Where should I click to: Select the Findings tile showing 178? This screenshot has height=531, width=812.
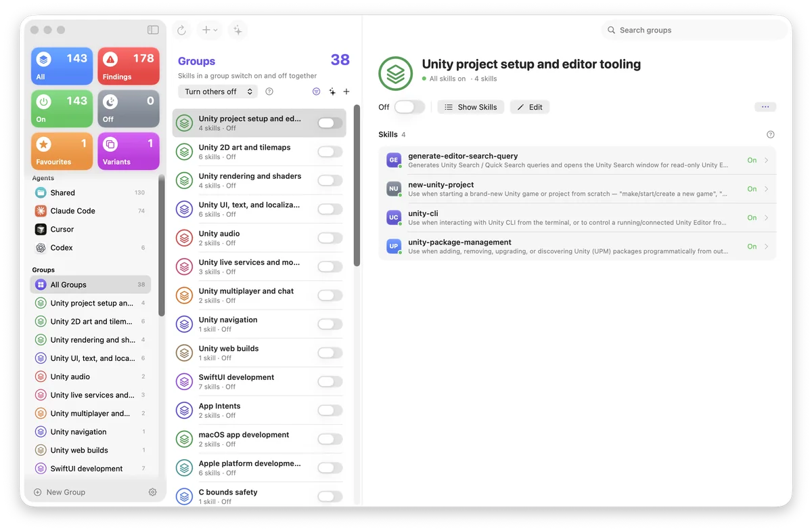coord(129,66)
